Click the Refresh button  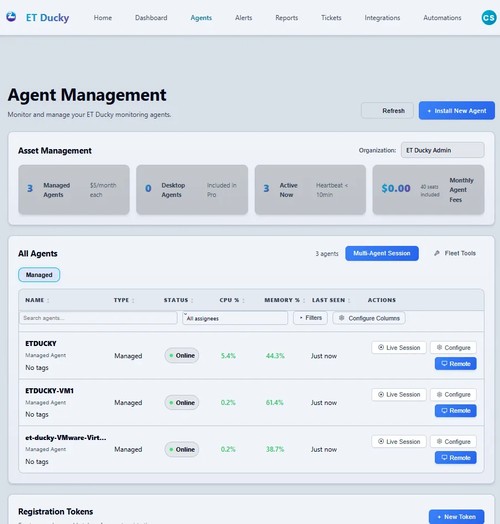click(x=387, y=111)
